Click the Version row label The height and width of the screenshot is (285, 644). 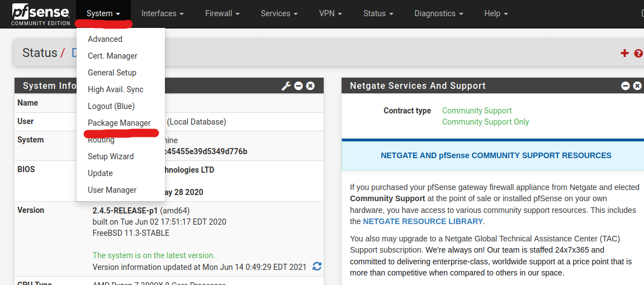(x=31, y=210)
